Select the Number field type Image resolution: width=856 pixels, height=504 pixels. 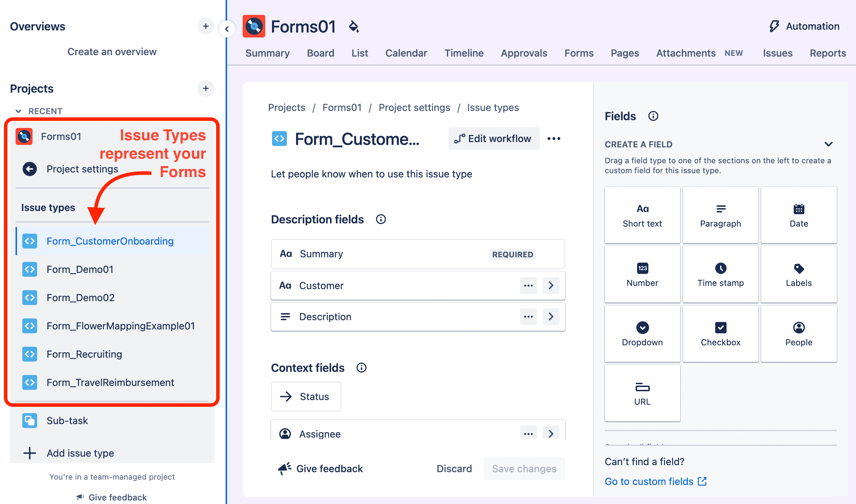[642, 274]
